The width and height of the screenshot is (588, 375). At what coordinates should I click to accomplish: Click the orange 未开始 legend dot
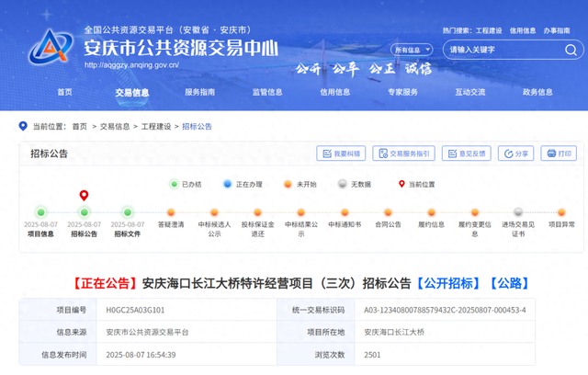click(x=288, y=184)
